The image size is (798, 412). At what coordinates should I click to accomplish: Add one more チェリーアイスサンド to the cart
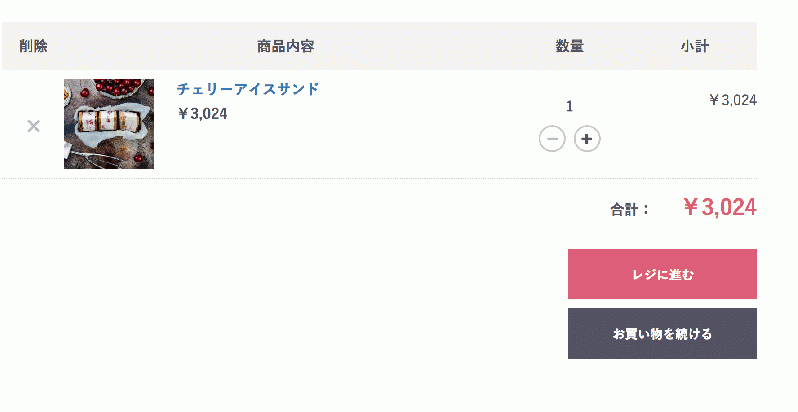click(x=587, y=139)
